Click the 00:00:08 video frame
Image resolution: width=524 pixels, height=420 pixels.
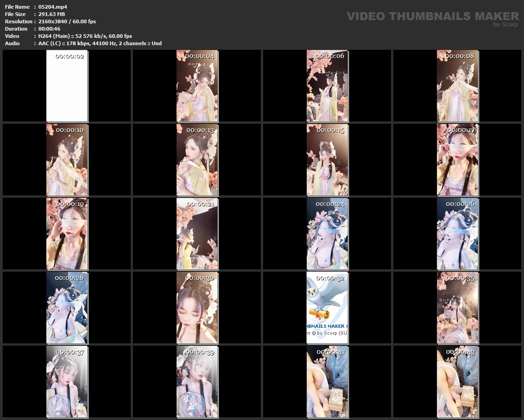pos(457,86)
